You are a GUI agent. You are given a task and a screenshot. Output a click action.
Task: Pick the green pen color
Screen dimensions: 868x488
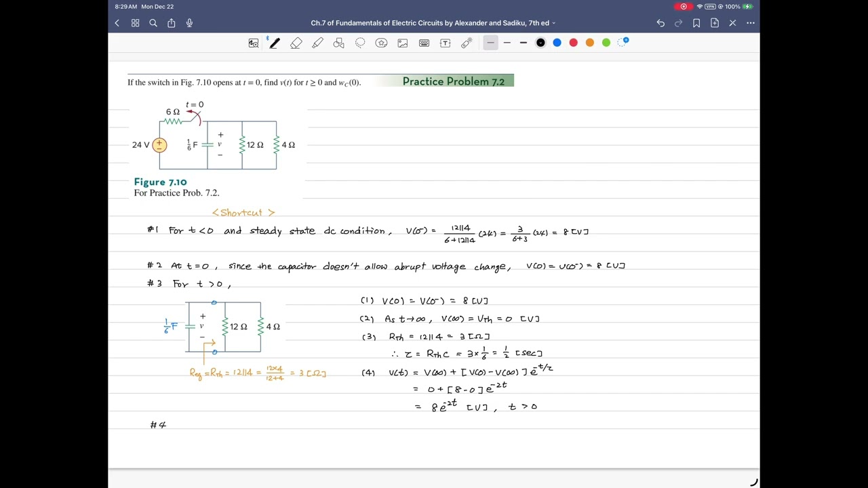point(606,43)
